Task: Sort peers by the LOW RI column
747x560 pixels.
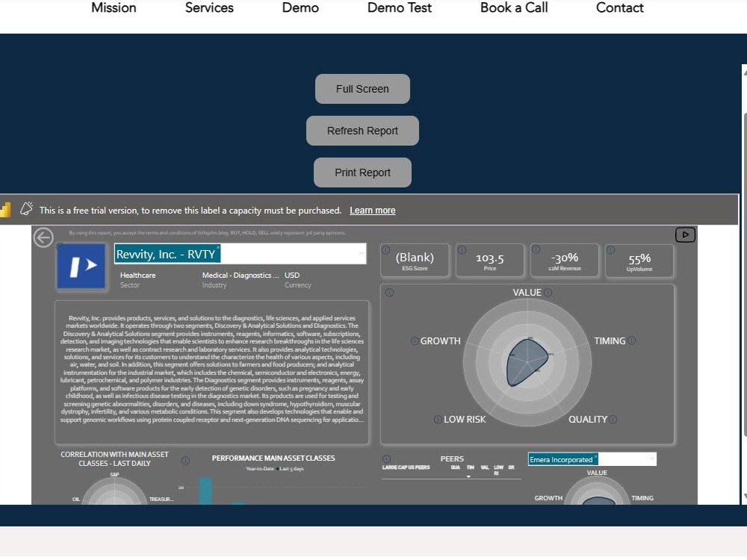Action: [498, 470]
